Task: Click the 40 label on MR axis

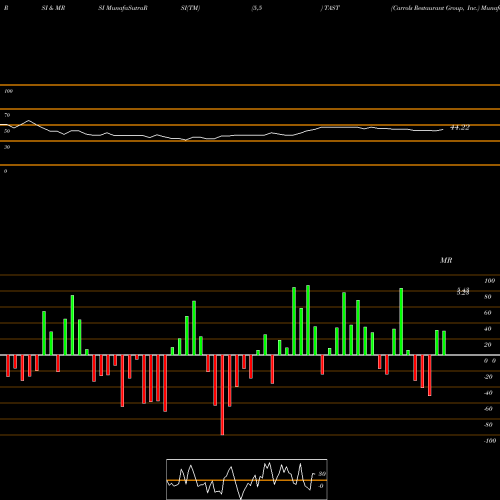Action: pos(488,329)
